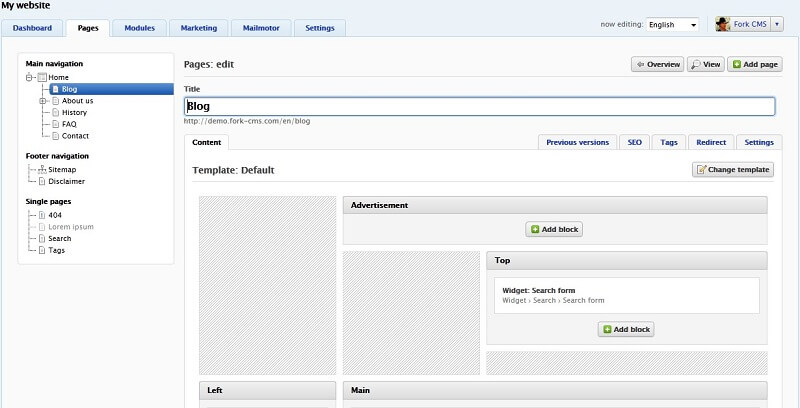Image resolution: width=800 pixels, height=408 pixels.
Task: Open the Tags single page
Action: (57, 250)
